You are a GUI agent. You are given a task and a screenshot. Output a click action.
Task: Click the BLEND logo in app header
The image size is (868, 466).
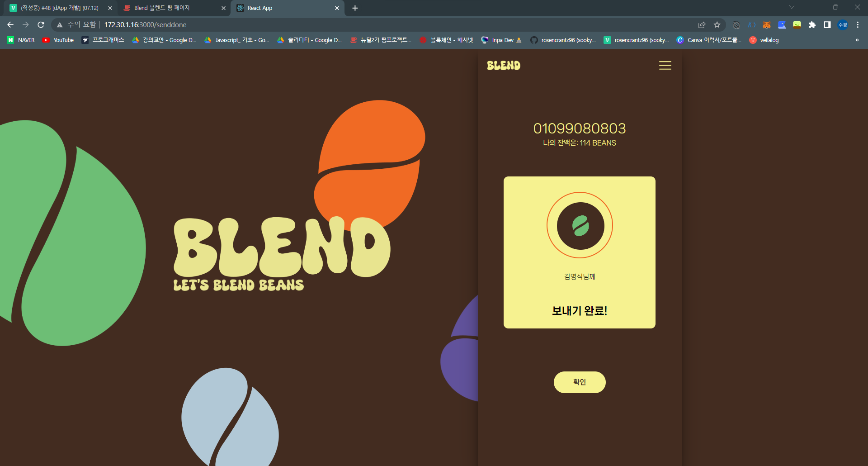504,66
